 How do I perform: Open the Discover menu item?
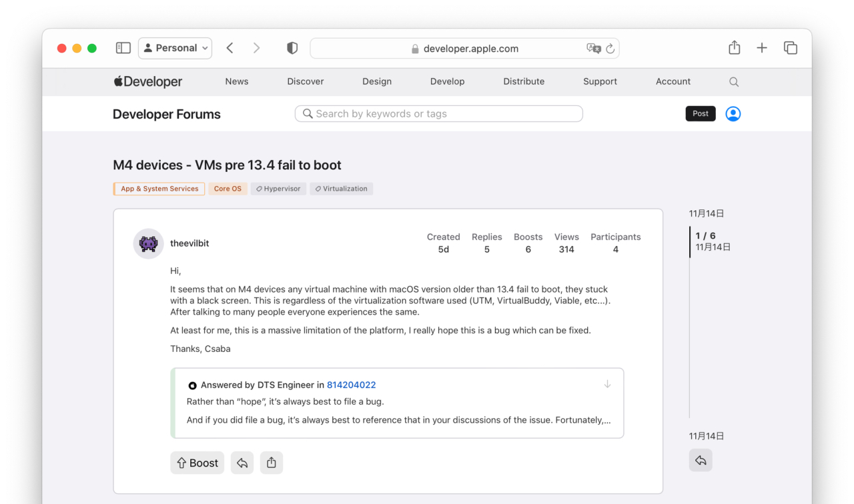[306, 81]
